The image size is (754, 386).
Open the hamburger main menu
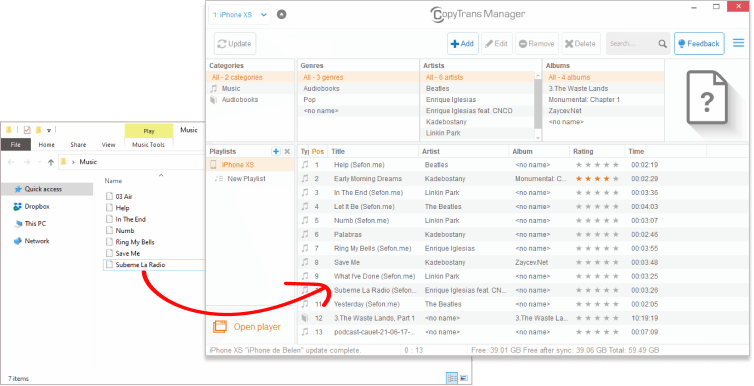tap(738, 43)
